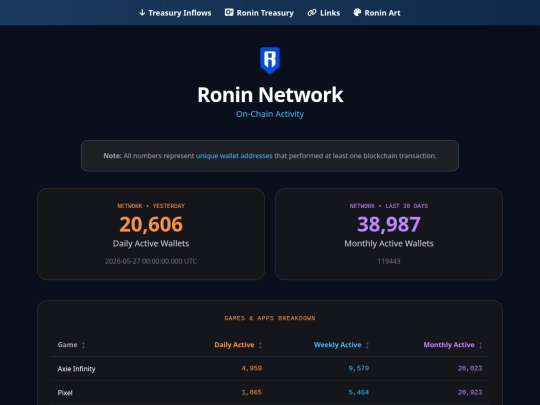540x405 pixels.
Task: Click the Games & Apps Breakdown title
Action: pos(270,318)
